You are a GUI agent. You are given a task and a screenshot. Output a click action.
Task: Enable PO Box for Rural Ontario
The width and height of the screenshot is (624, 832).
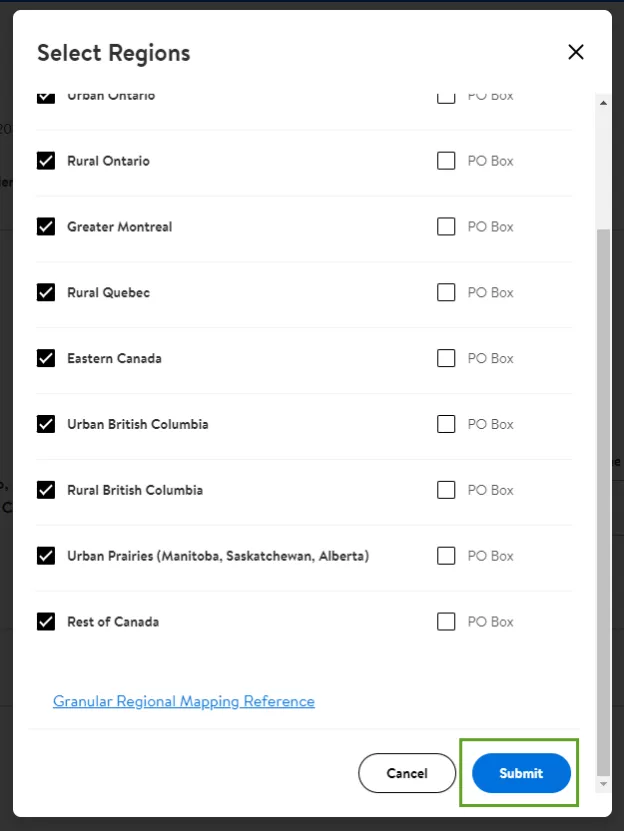(x=446, y=161)
